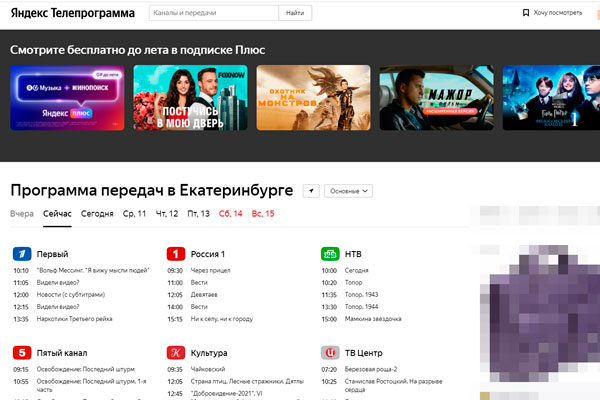Viewport: 600px width, 400px height.
Task: Open Чайковский at 09:35
Action: (208, 369)
